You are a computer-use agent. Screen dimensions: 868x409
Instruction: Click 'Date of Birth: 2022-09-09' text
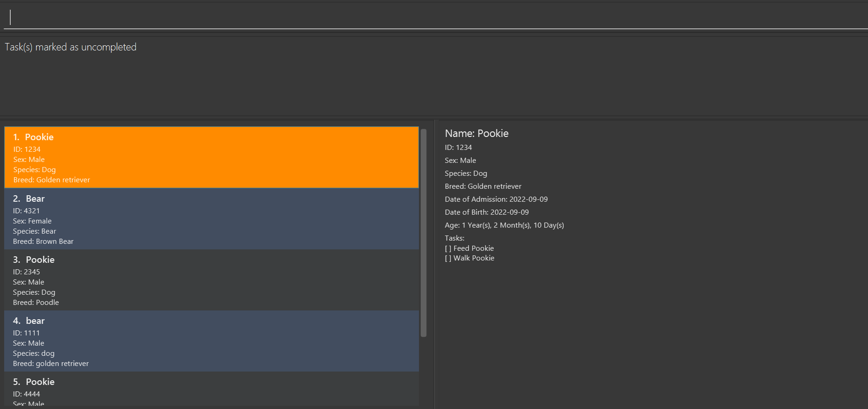point(486,212)
